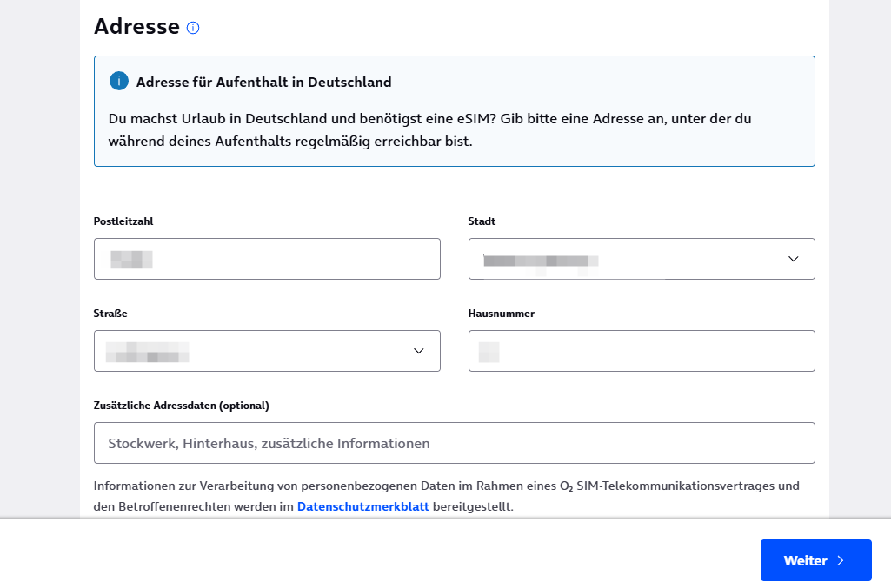The image size is (891, 588).
Task: Select the blurred street value in Straße field
Action: tap(147, 352)
